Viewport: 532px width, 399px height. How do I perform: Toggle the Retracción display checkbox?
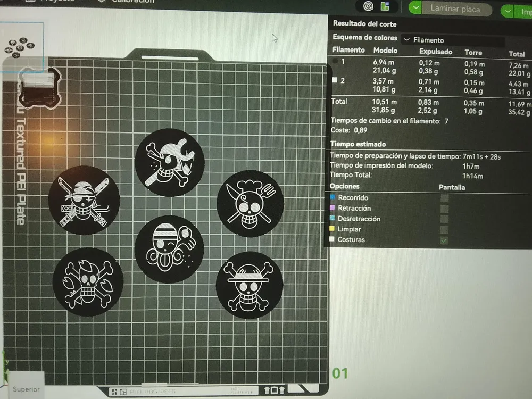click(x=444, y=209)
